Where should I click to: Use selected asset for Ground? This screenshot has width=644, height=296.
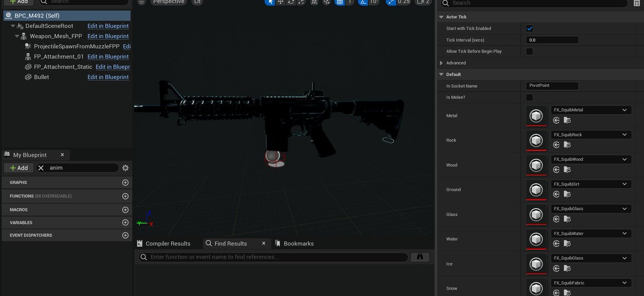557,195
